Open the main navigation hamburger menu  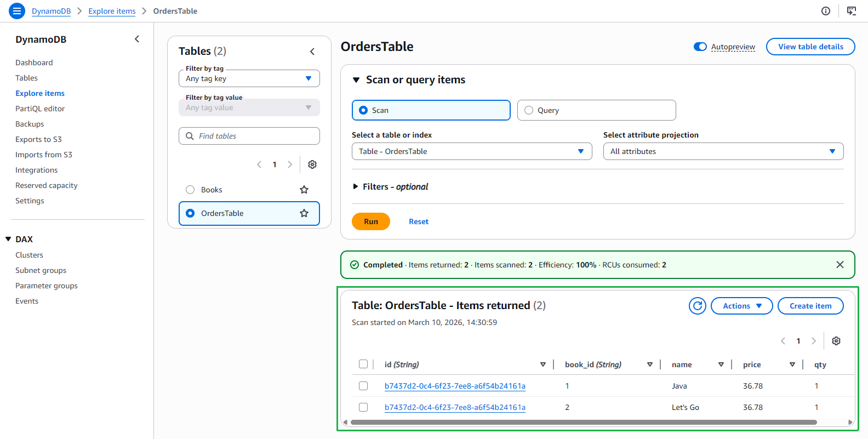point(17,11)
